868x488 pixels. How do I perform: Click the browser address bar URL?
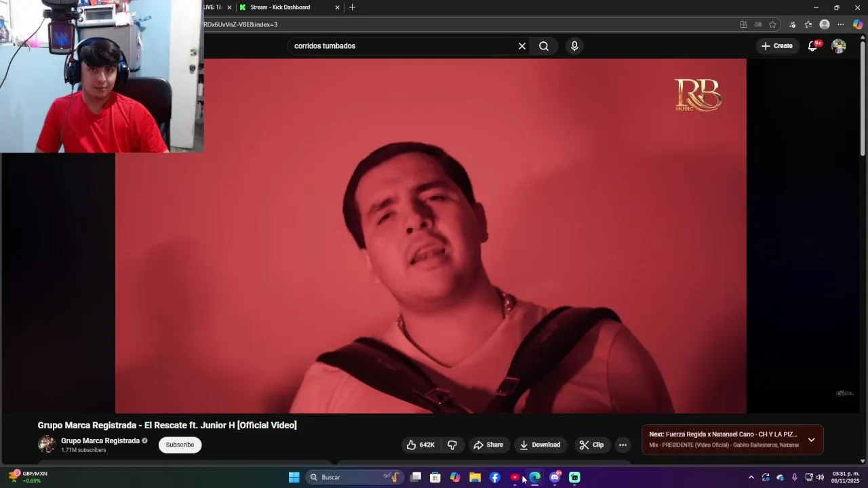pyautogui.click(x=241, y=24)
